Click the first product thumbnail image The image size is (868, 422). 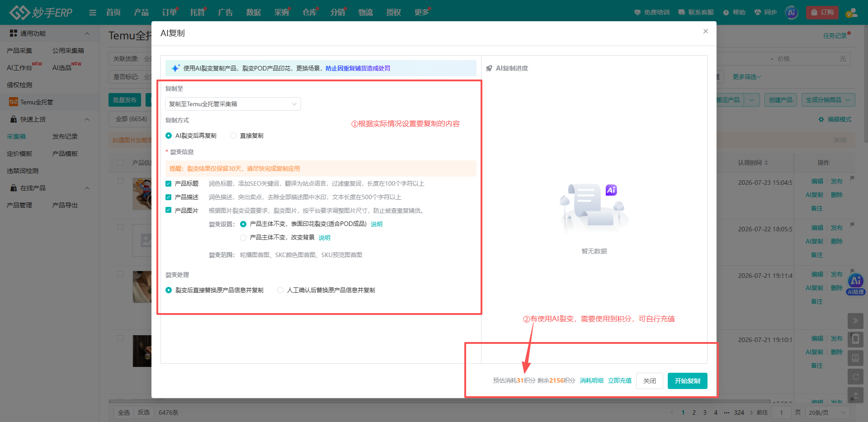coord(142,194)
